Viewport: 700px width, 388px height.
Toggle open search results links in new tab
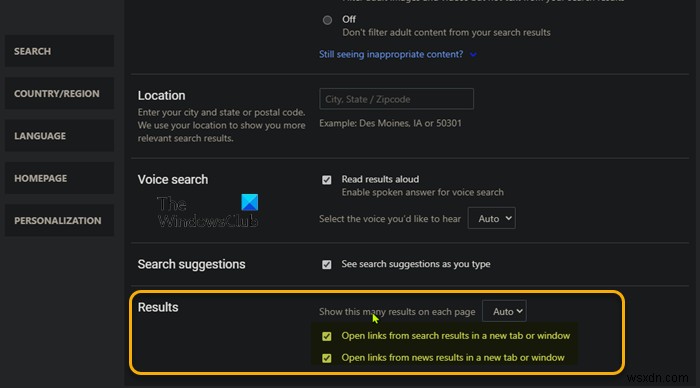tap(327, 336)
